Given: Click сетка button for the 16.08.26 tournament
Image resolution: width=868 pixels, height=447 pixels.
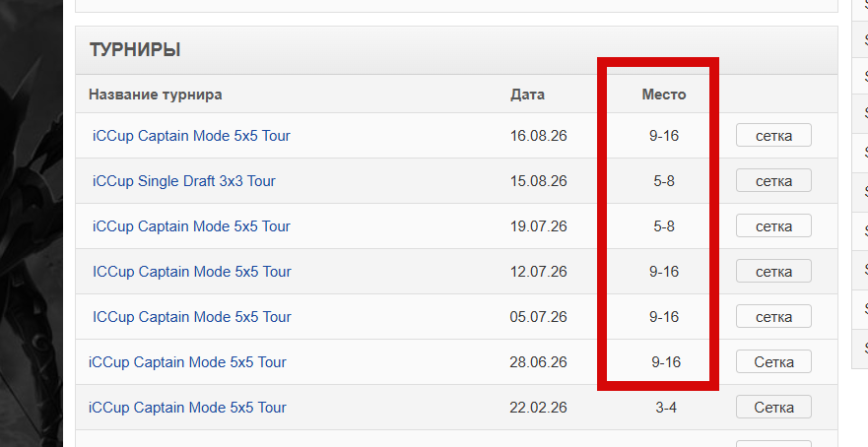Looking at the screenshot, I should [773, 136].
